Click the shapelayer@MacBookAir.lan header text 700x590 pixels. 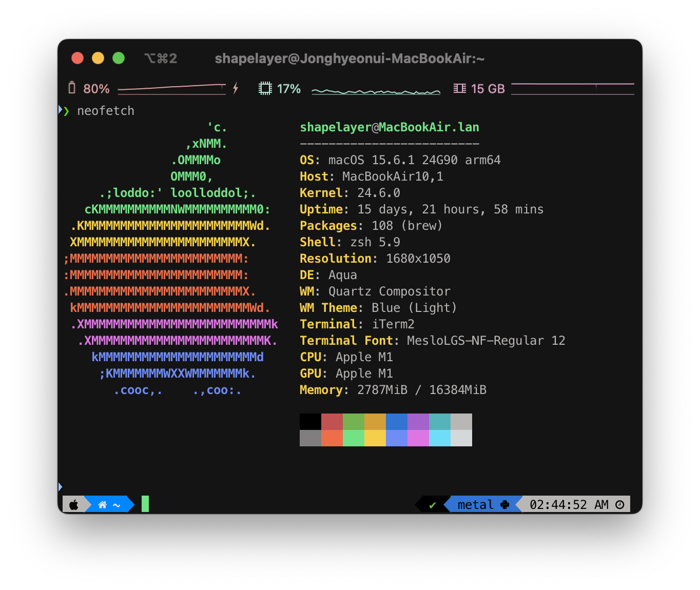click(x=389, y=127)
